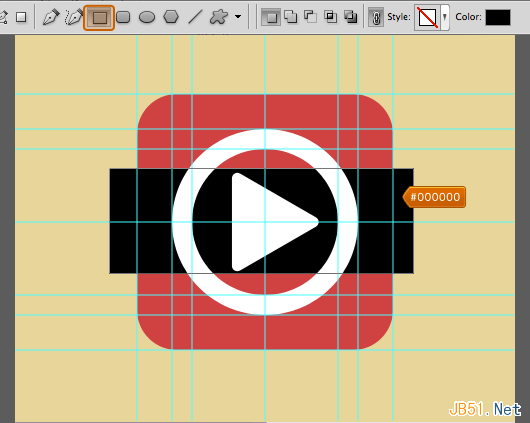Open the black Color swatch

click(x=498, y=17)
